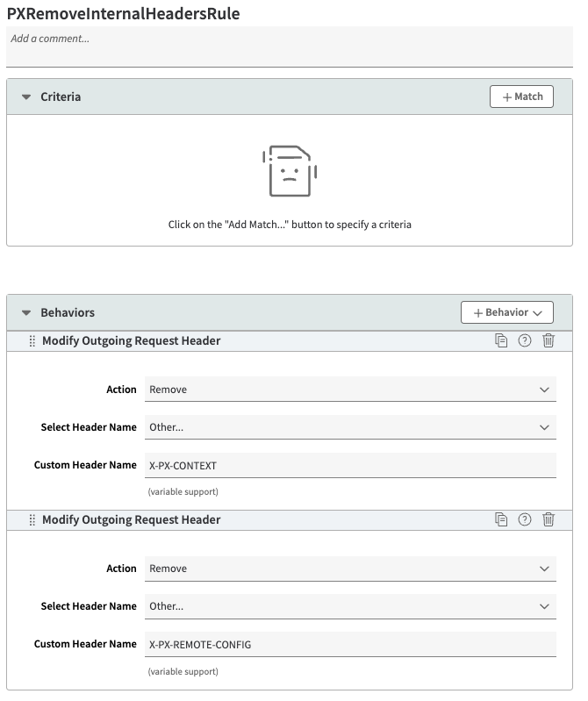Grab the first behavior's drag handle
The height and width of the screenshot is (701, 588).
point(32,341)
